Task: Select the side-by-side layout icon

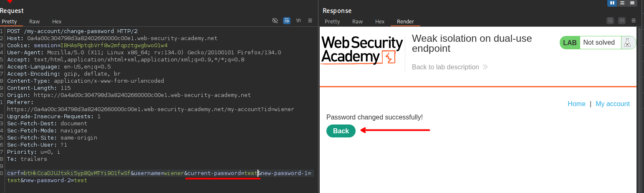Action: coord(612,3)
